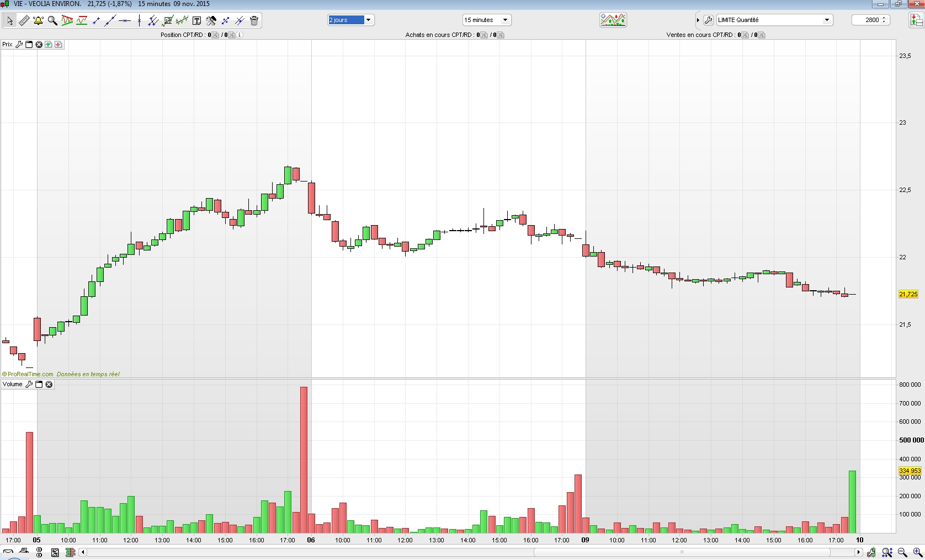
Task: Pick the horizontal line drawing tool
Action: [x=125, y=20]
